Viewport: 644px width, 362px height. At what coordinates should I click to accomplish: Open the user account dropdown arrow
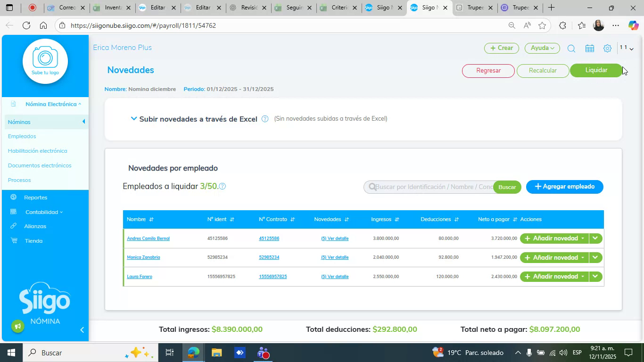pos(631,49)
